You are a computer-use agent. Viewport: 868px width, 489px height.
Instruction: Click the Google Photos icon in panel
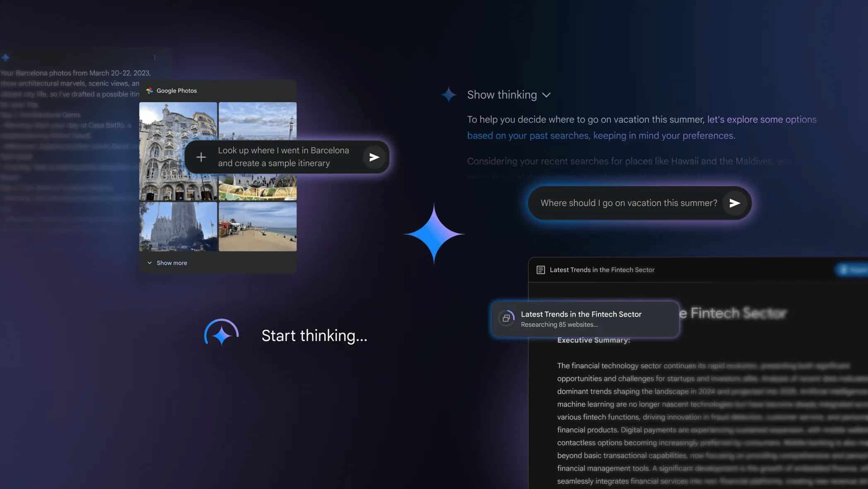(x=149, y=91)
